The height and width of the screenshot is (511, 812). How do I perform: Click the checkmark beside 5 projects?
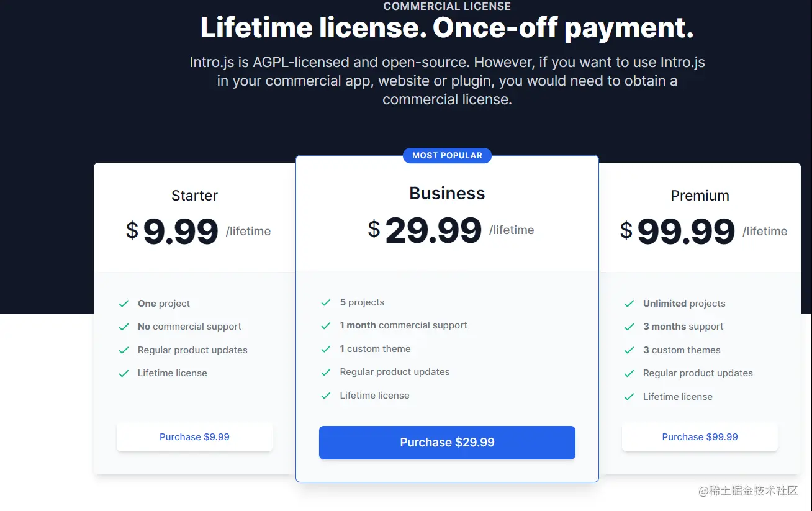[326, 302]
